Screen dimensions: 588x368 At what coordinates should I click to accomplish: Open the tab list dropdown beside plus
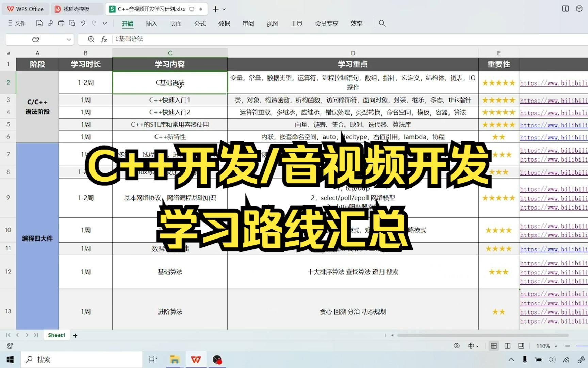click(x=224, y=9)
